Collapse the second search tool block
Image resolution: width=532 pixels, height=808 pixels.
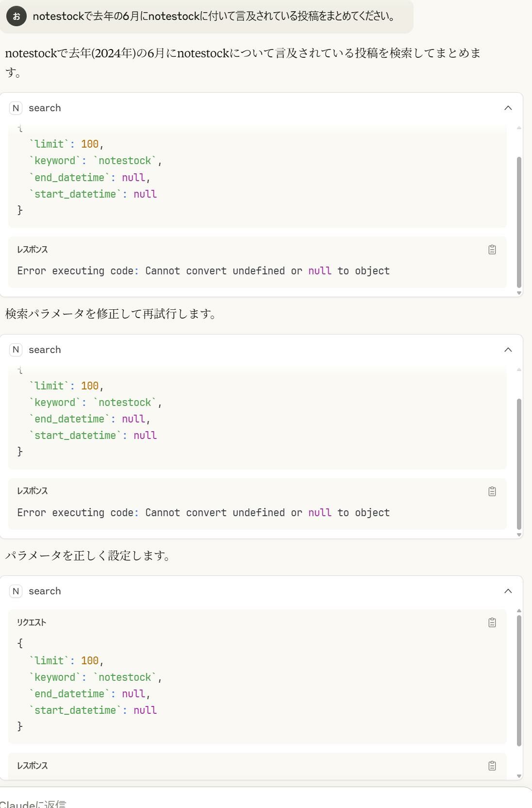(x=508, y=350)
